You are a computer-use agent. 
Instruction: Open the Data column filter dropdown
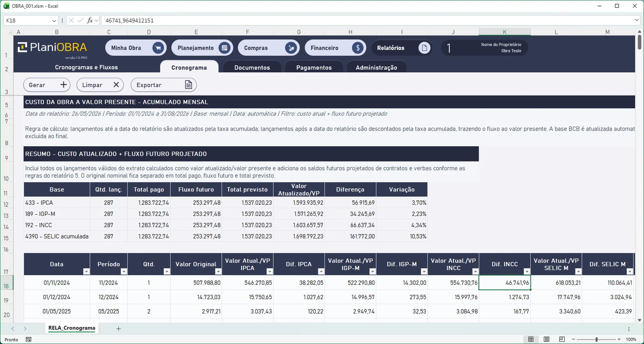[86, 271]
